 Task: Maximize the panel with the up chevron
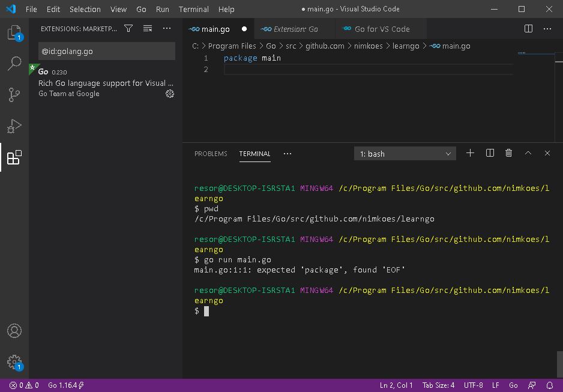(x=528, y=153)
